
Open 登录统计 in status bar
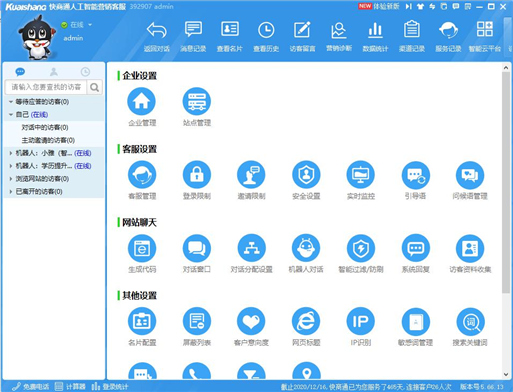pos(110,387)
